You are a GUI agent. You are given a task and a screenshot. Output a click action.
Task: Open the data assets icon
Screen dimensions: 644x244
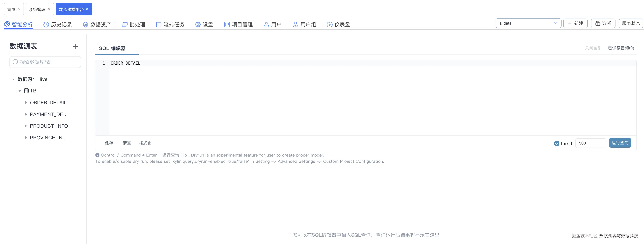pyautogui.click(x=86, y=25)
